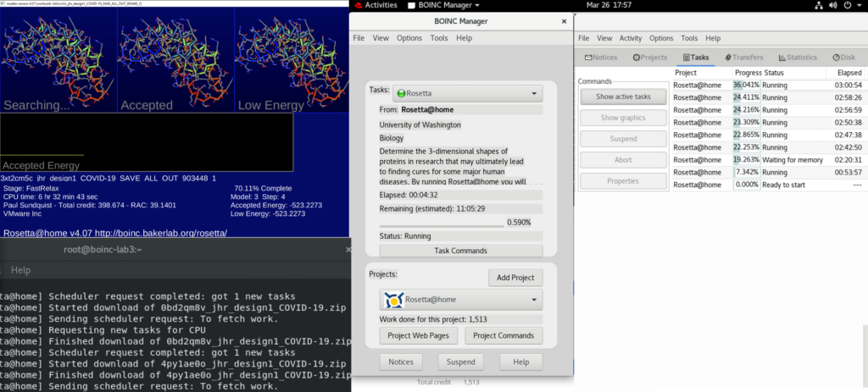Open Help menu in terminal window
Screen dimensions: 868x392
(x=21, y=270)
